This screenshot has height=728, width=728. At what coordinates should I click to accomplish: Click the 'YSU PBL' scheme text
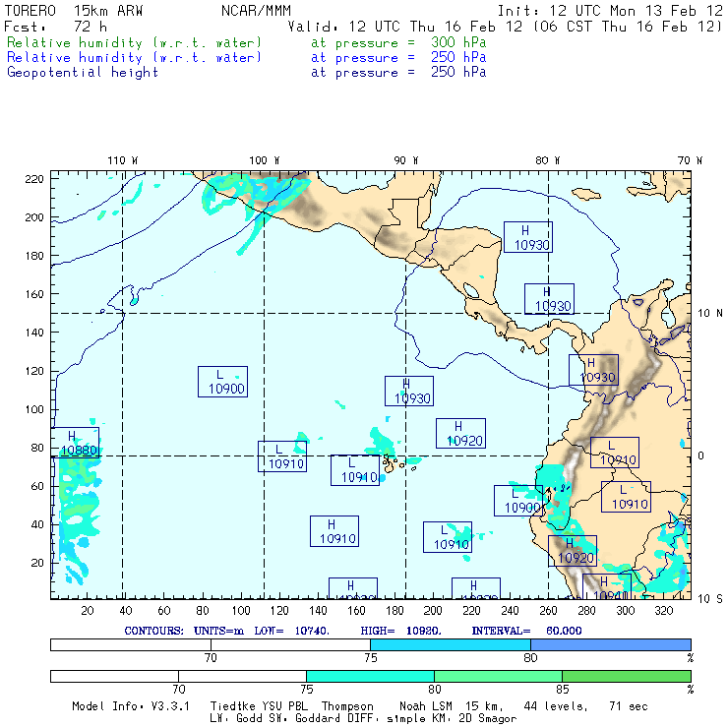click(284, 706)
